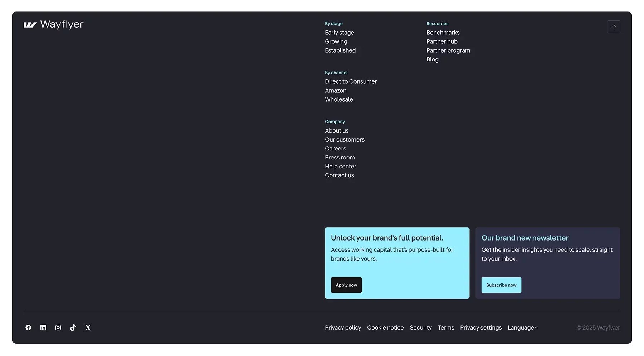Viewport: 644px width, 356px height.
Task: Open the Privacy policy link
Action: tap(343, 327)
